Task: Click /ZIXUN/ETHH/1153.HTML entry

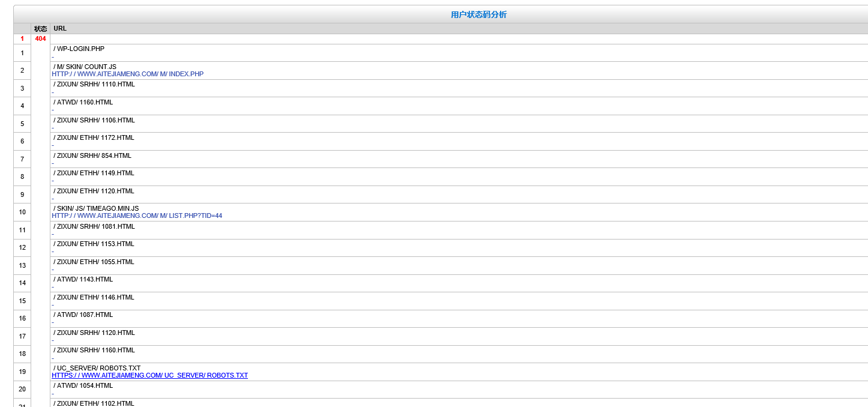Action: click(94, 244)
